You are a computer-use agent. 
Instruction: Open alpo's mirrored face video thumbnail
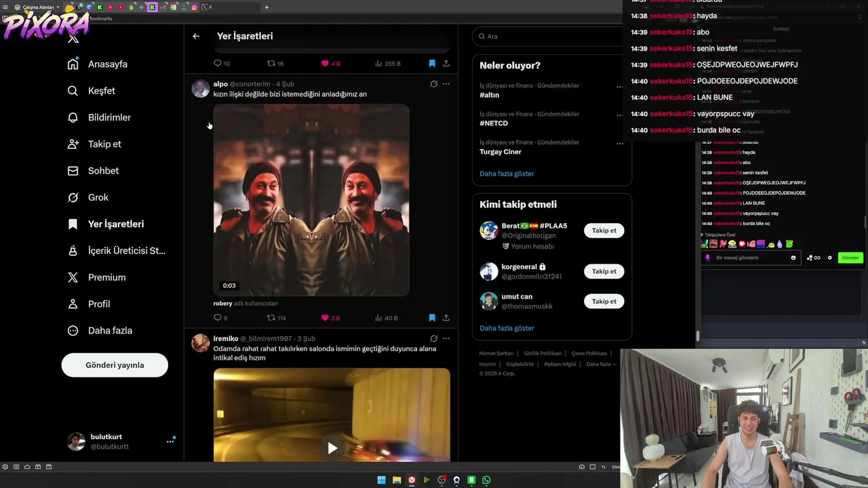click(x=311, y=200)
